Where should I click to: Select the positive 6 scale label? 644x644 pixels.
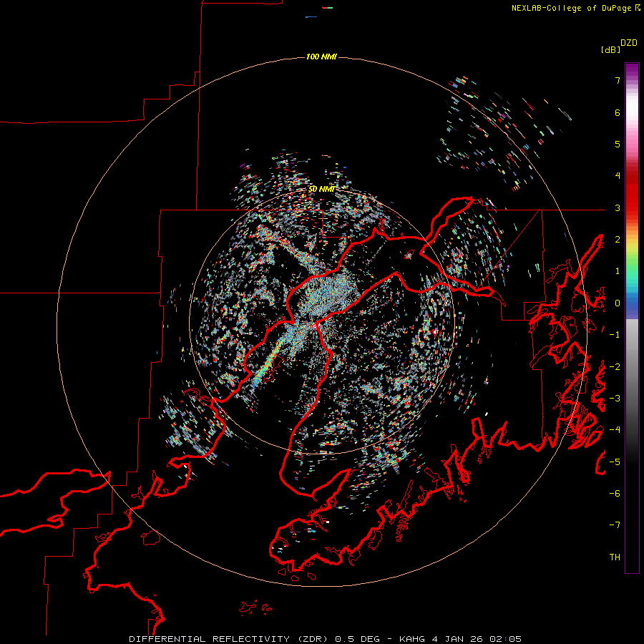[x=618, y=112]
